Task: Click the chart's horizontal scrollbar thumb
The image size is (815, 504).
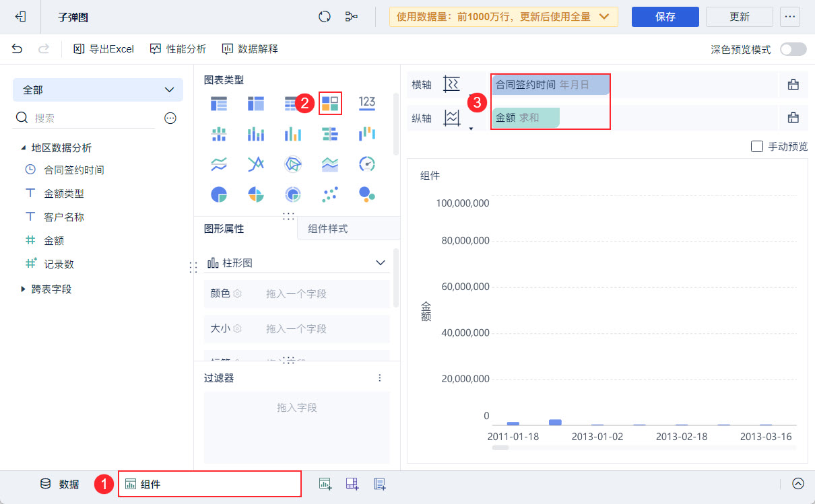Action: 501,448
